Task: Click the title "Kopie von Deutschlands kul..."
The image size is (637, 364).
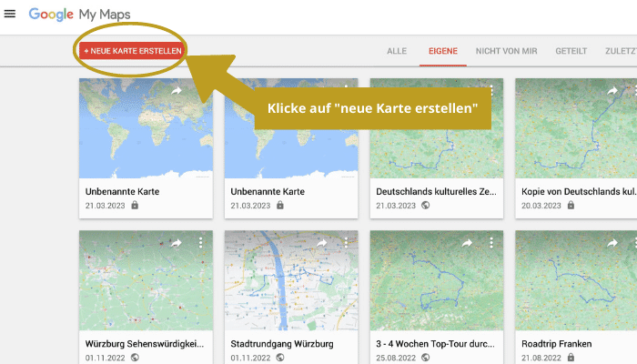Action: [579, 191]
